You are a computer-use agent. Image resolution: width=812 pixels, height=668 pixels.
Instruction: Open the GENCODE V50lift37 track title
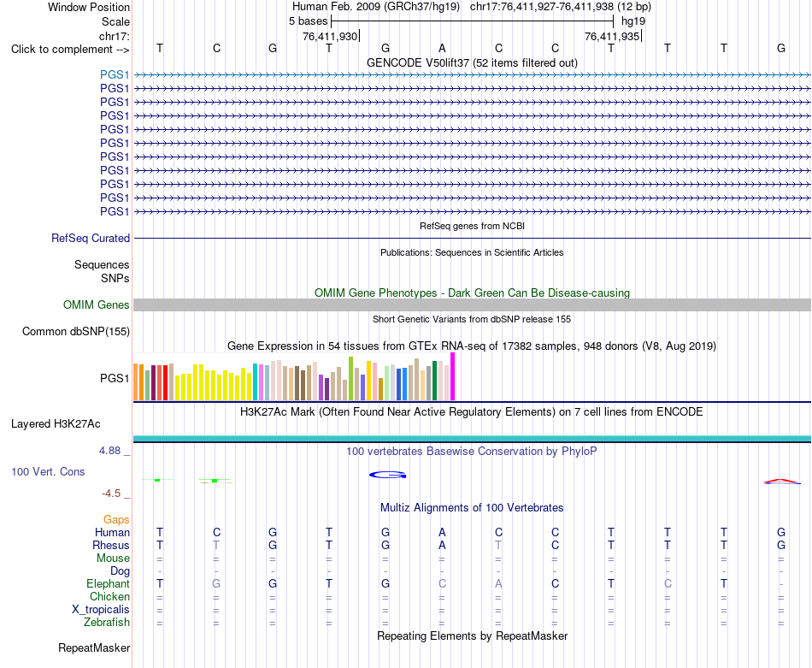pos(472,62)
